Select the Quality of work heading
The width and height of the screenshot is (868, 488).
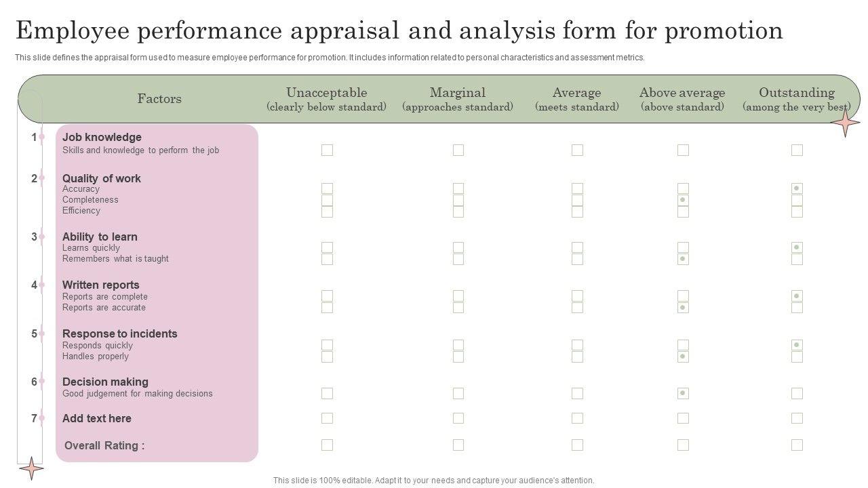click(x=102, y=178)
